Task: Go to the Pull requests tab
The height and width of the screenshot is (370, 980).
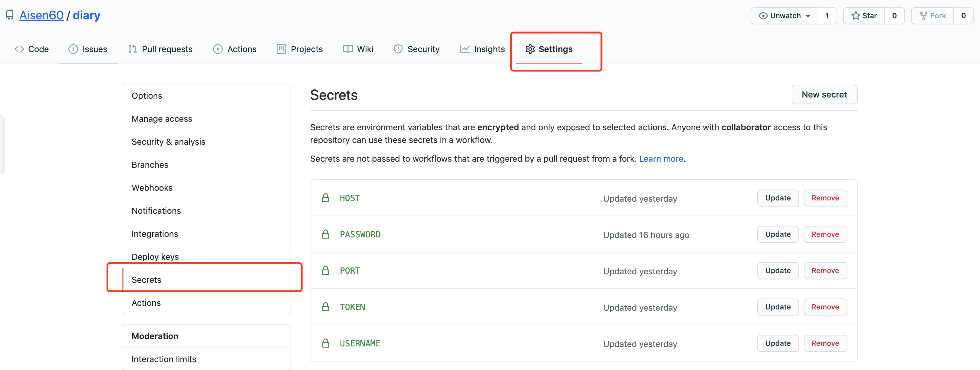Action: tap(160, 49)
